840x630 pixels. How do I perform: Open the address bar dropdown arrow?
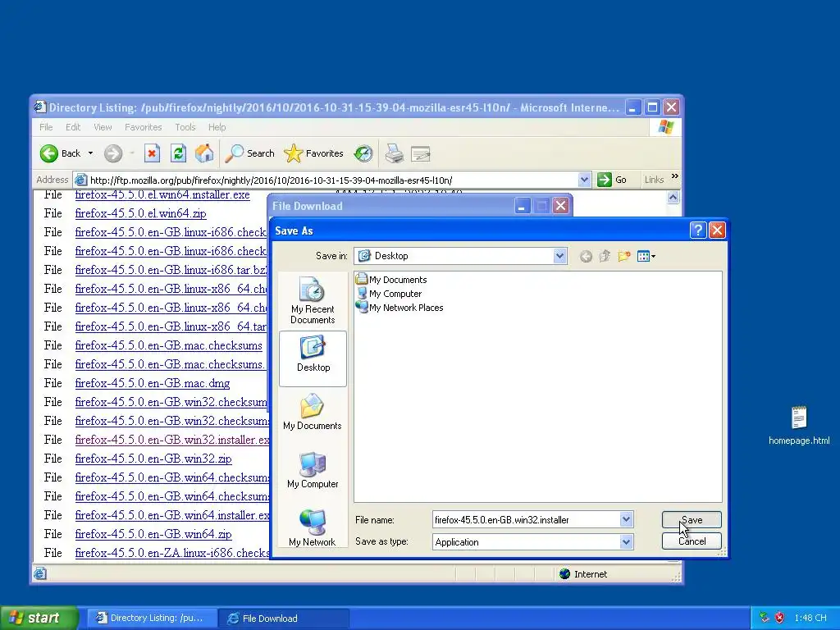click(584, 180)
